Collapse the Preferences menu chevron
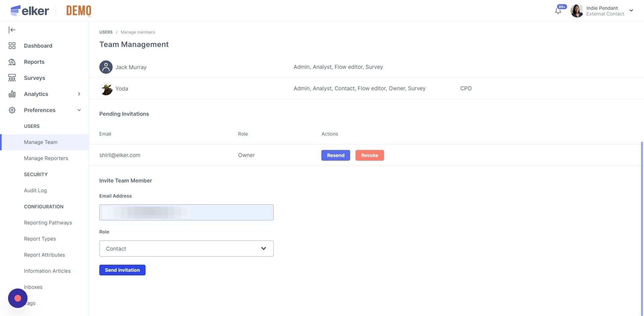 [79, 110]
